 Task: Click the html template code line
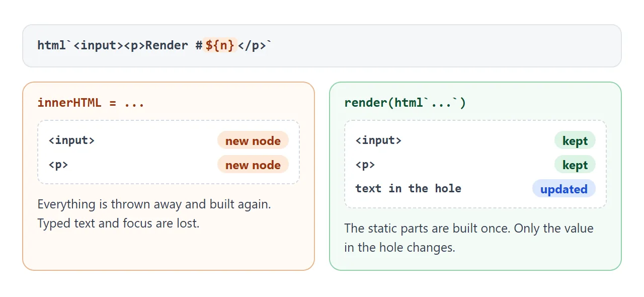pyautogui.click(x=154, y=45)
